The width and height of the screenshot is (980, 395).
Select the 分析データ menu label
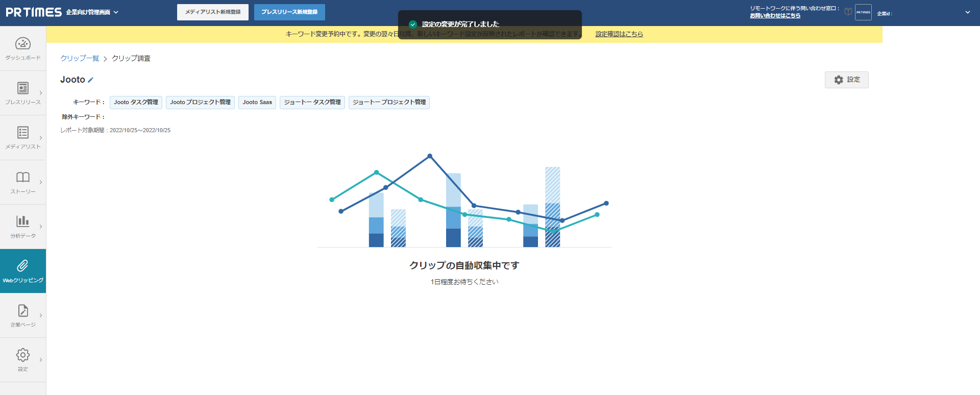point(23,236)
